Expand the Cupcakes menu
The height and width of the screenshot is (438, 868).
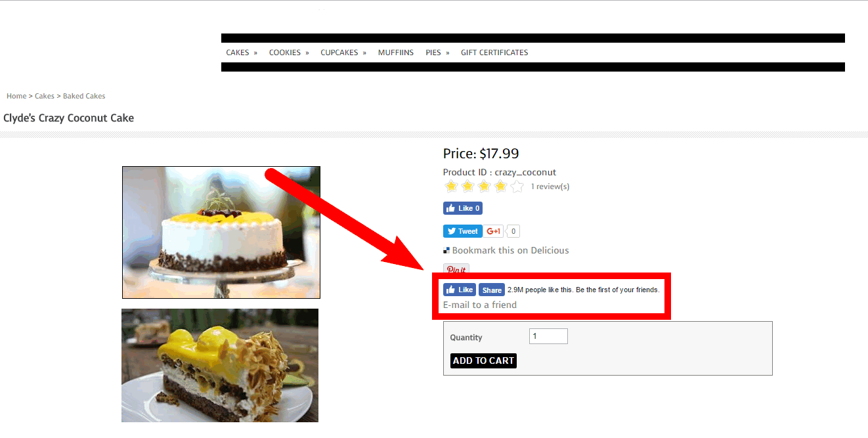point(343,53)
